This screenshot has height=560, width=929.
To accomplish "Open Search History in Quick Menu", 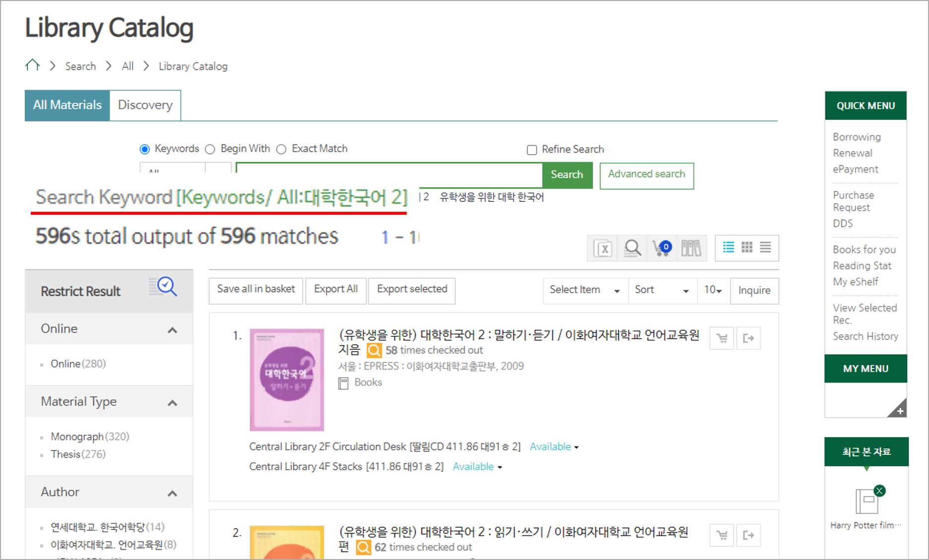I will click(x=865, y=336).
